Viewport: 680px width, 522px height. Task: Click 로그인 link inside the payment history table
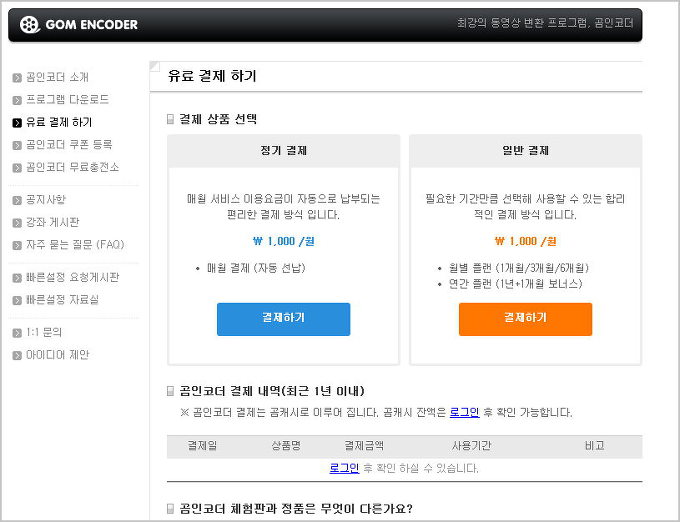coord(344,468)
